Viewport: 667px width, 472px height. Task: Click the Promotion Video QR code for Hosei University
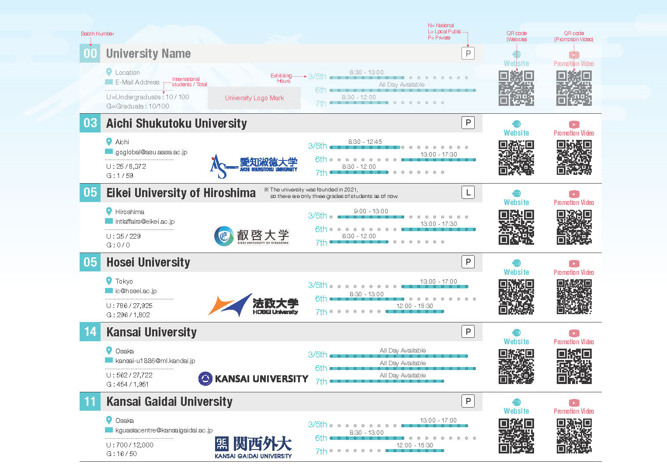[574, 297]
